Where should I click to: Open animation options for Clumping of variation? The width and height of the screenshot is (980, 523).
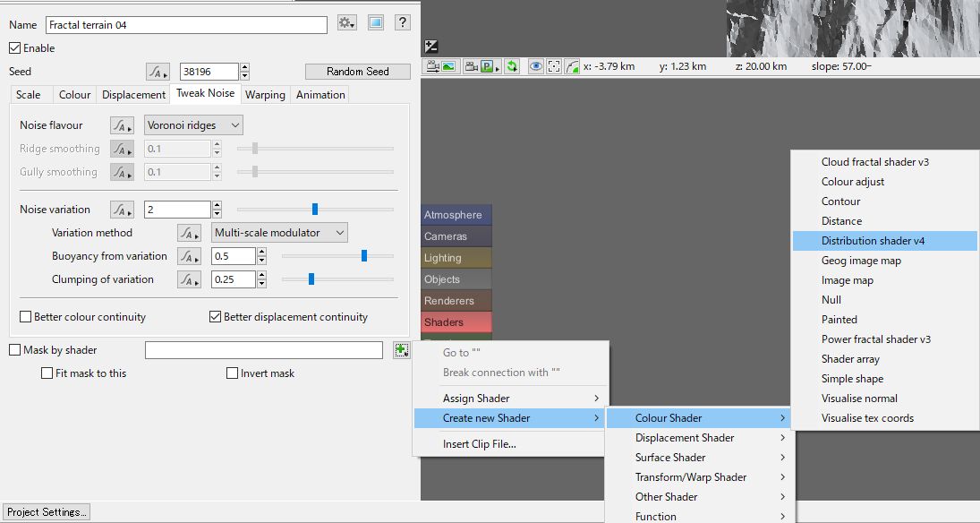point(189,279)
